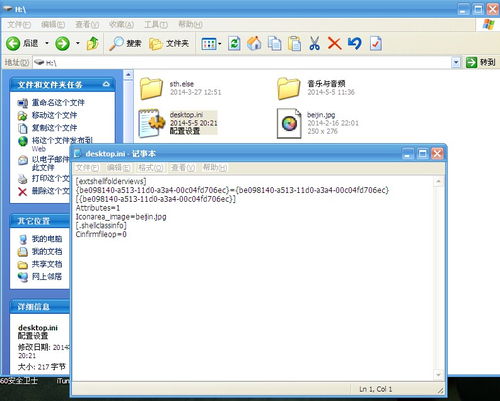Click the Home house toolbar icon

click(254, 44)
